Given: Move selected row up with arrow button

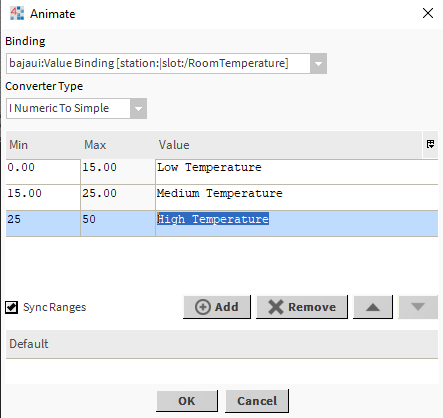Looking at the screenshot, I should point(373,307).
